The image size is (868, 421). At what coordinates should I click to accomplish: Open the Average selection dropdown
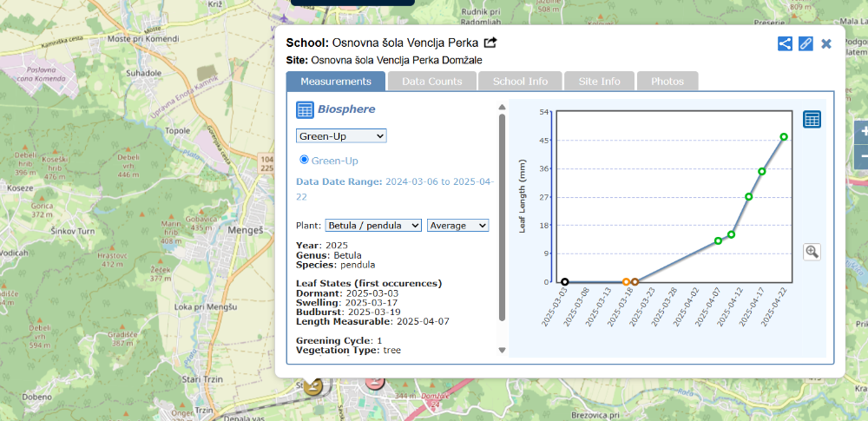coord(457,226)
